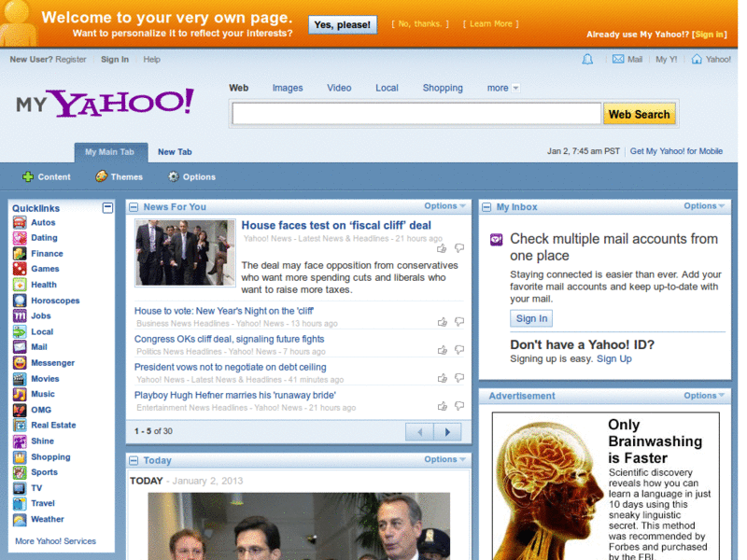Thumbs down 'Congress OKs cliff deal' story

[x=459, y=350]
